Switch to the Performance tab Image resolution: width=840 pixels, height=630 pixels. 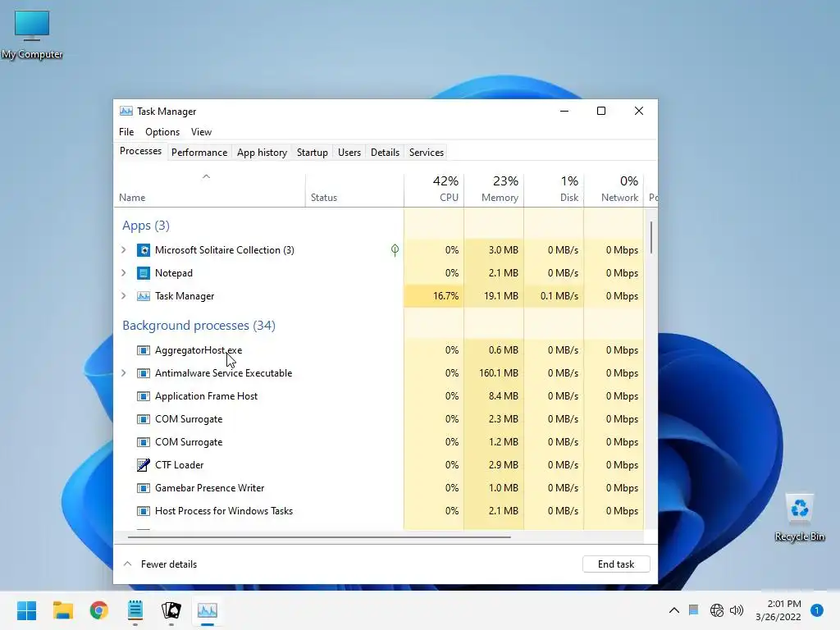(199, 153)
